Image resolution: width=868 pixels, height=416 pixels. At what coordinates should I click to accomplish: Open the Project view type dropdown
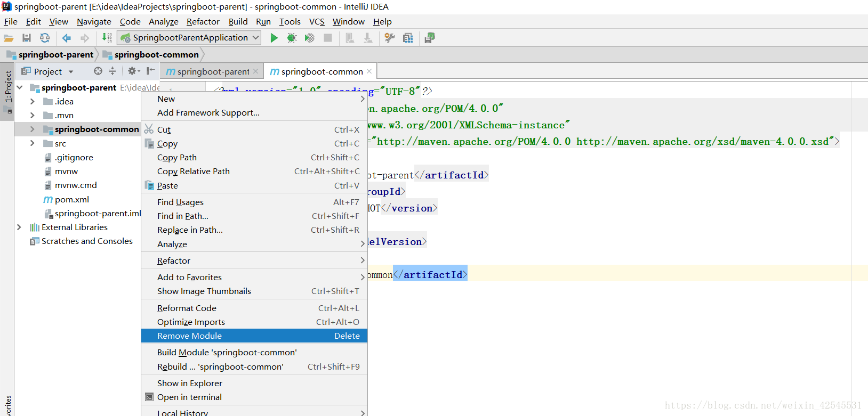pyautogui.click(x=70, y=71)
